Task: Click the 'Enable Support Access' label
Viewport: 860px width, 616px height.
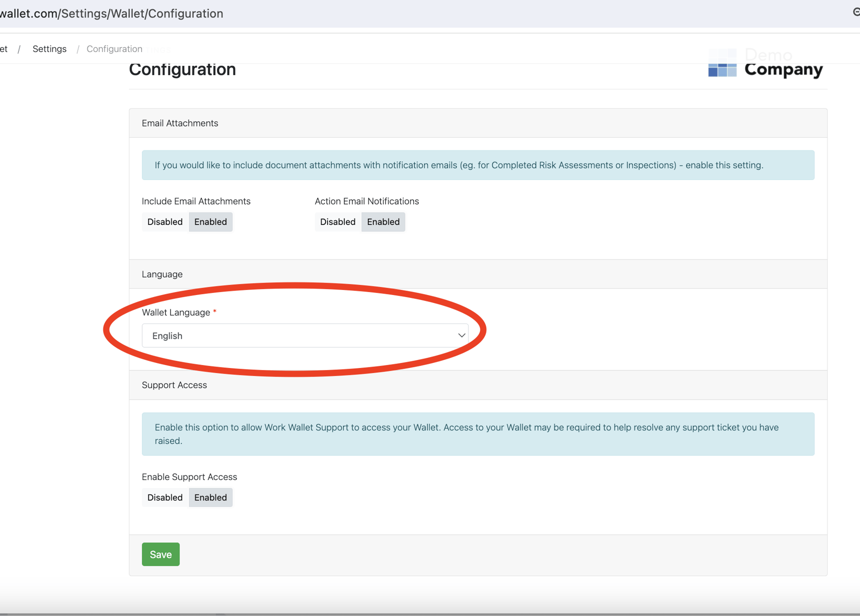Action: pos(189,477)
